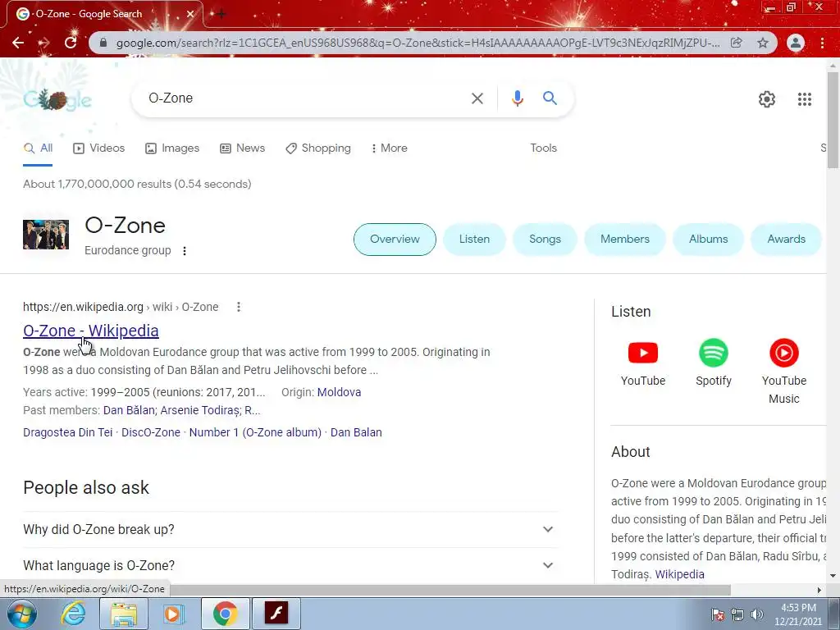Click the volume speaker tray icon
The width and height of the screenshot is (840, 630).
[757, 614]
